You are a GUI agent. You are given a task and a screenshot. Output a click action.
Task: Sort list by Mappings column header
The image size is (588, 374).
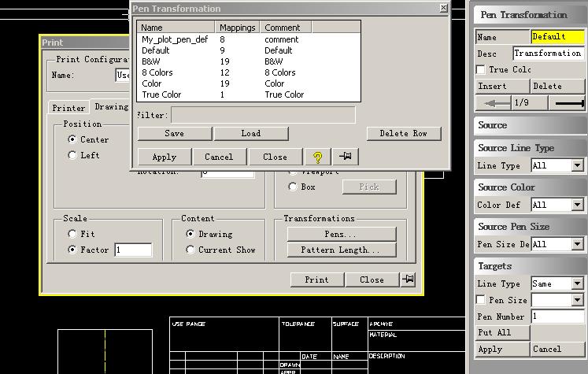pos(238,28)
